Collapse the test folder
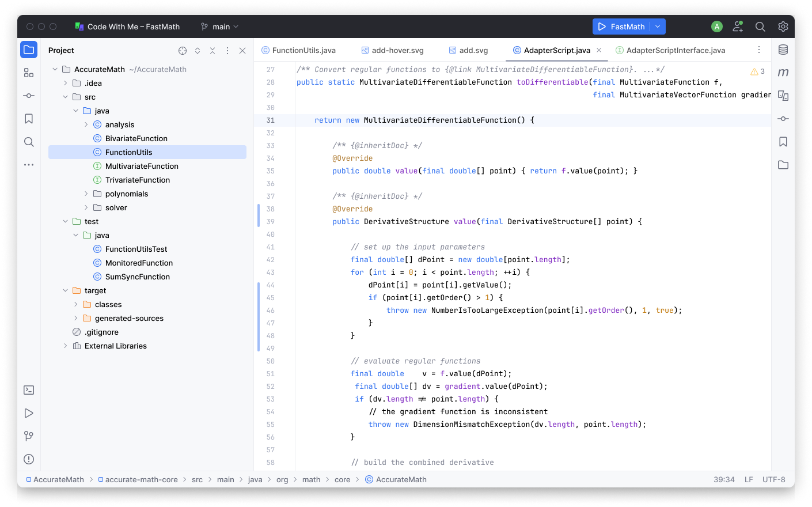Screen dimensions: 812x507 (66, 221)
